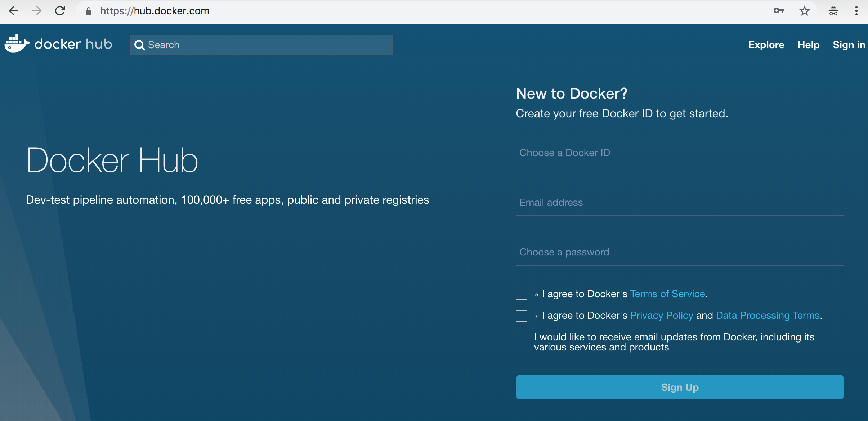Click the saved passwords key icon
The width and height of the screenshot is (868, 421).
(x=778, y=11)
